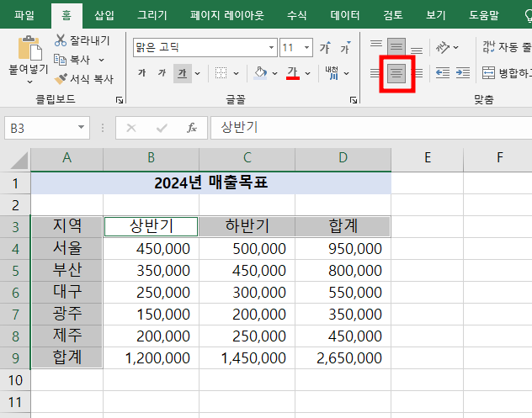Open the text orientation dropdown arrow
The height and width of the screenshot is (418, 532).
(456, 47)
